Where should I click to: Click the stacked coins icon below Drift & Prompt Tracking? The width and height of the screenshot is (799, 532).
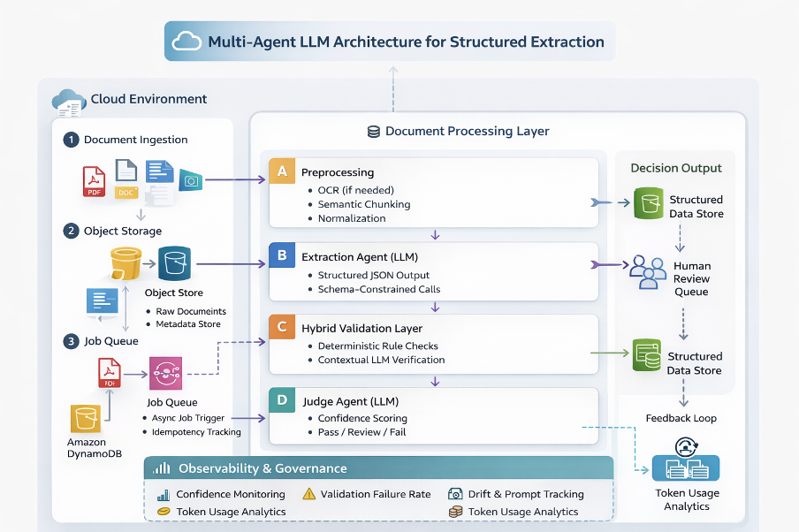click(x=455, y=512)
